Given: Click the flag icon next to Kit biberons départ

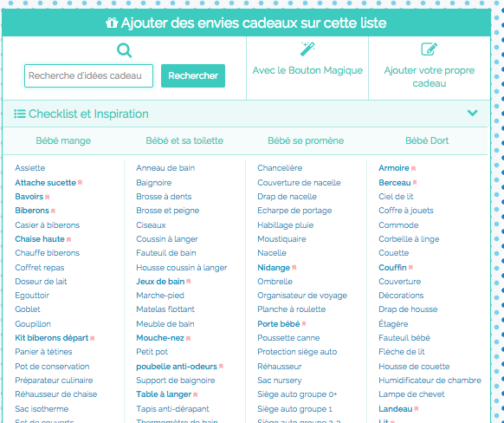Looking at the screenshot, I should (x=93, y=338).
